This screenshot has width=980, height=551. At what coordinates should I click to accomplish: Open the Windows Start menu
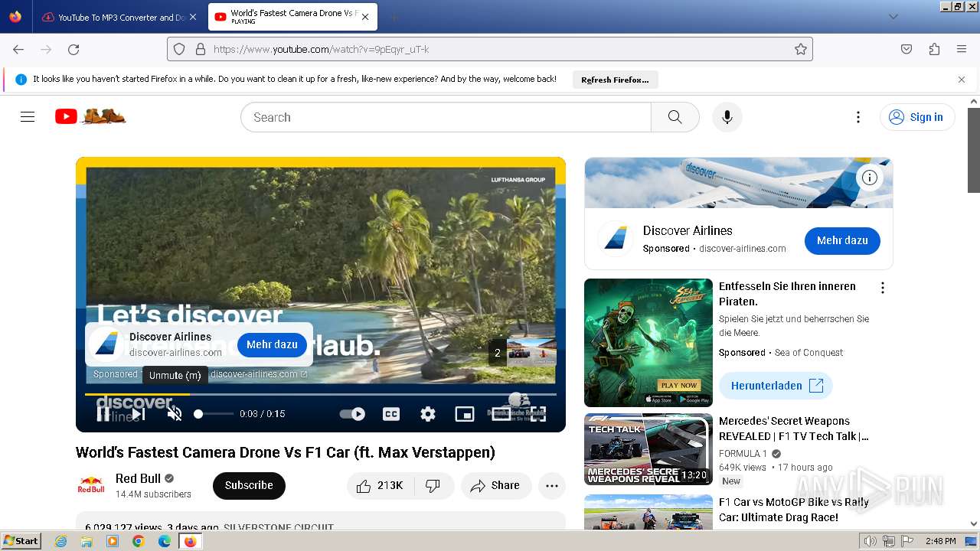coord(21,541)
